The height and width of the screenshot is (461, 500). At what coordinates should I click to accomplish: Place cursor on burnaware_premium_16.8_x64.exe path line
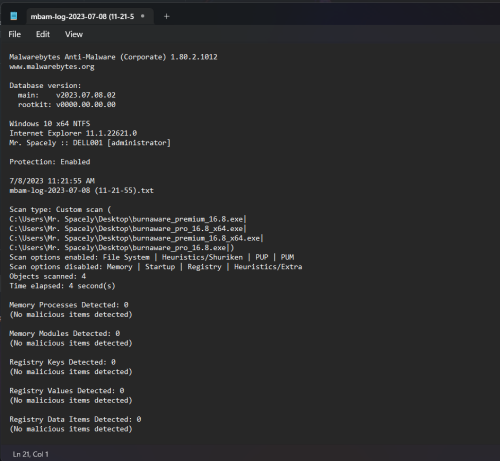coord(136,238)
